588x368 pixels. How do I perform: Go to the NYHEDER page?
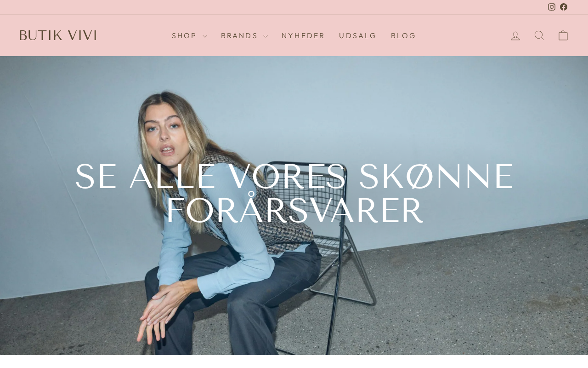(x=303, y=36)
